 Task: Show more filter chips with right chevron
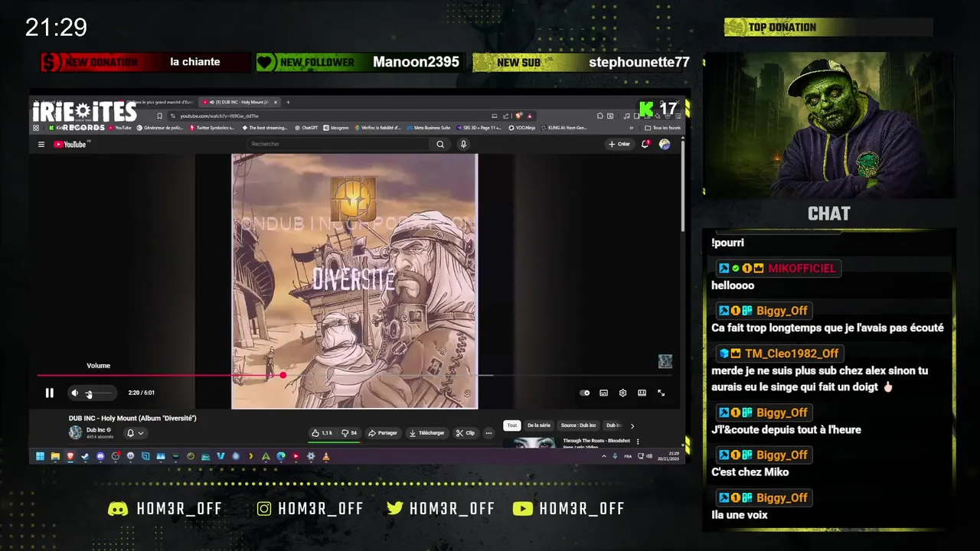[632, 425]
